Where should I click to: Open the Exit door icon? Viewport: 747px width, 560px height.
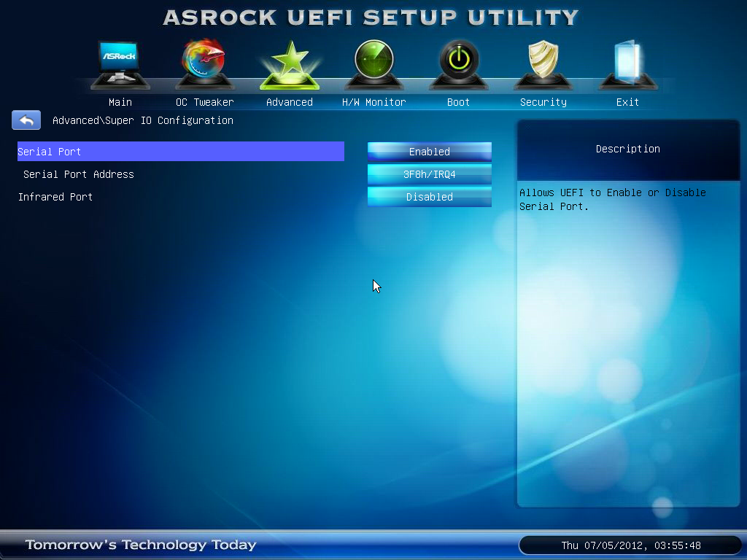click(628, 65)
